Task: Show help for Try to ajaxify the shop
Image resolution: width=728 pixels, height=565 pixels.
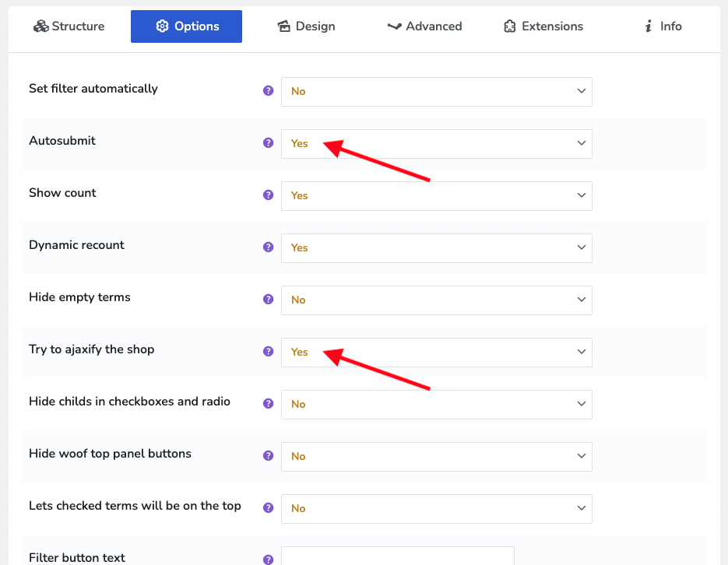Action: [268, 351]
